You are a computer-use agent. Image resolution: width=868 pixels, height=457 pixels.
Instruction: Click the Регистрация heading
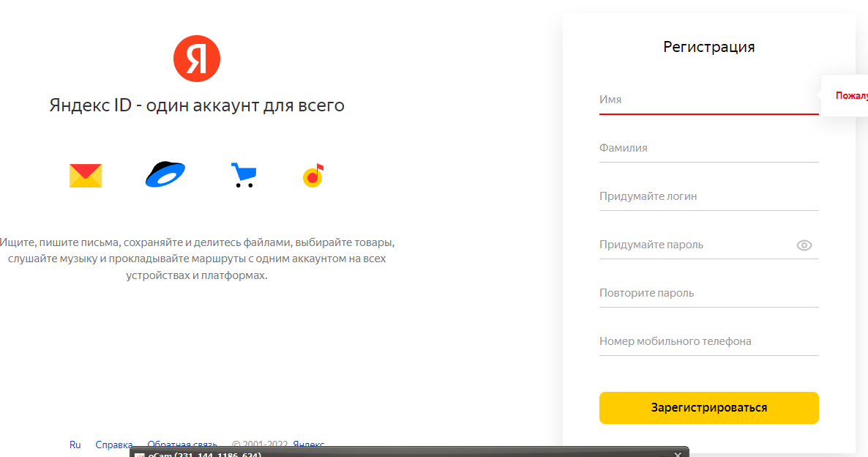click(x=708, y=47)
